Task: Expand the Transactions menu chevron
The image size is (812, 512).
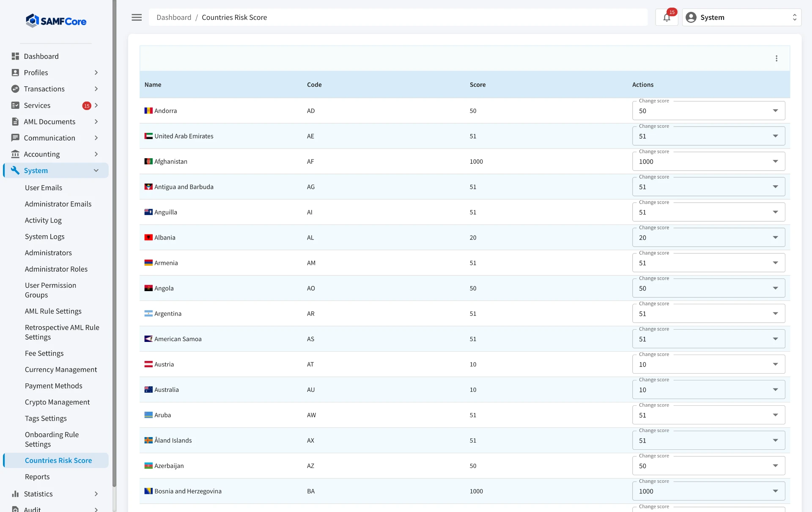Action: [96, 89]
